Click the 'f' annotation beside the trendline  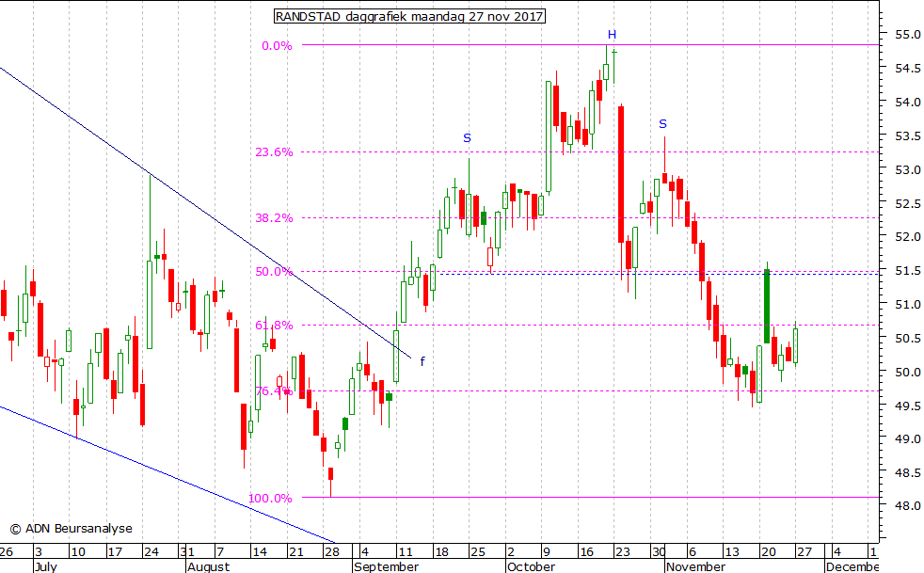click(x=422, y=361)
